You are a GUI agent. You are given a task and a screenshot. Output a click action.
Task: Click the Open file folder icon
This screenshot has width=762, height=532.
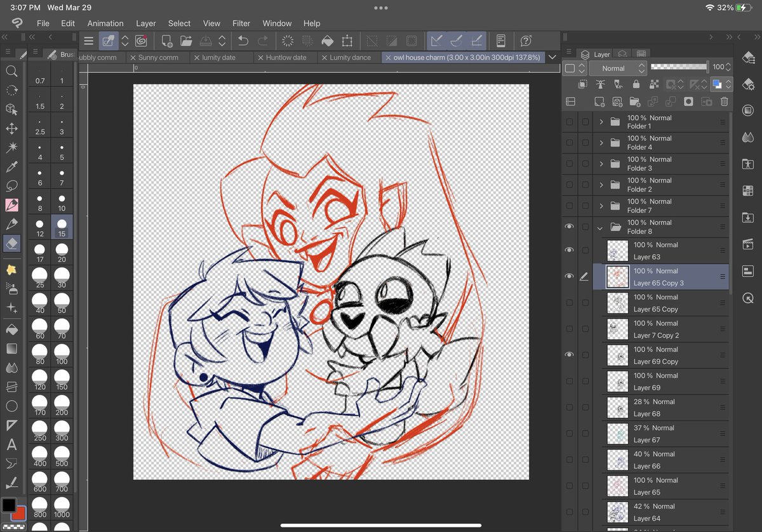(x=186, y=41)
